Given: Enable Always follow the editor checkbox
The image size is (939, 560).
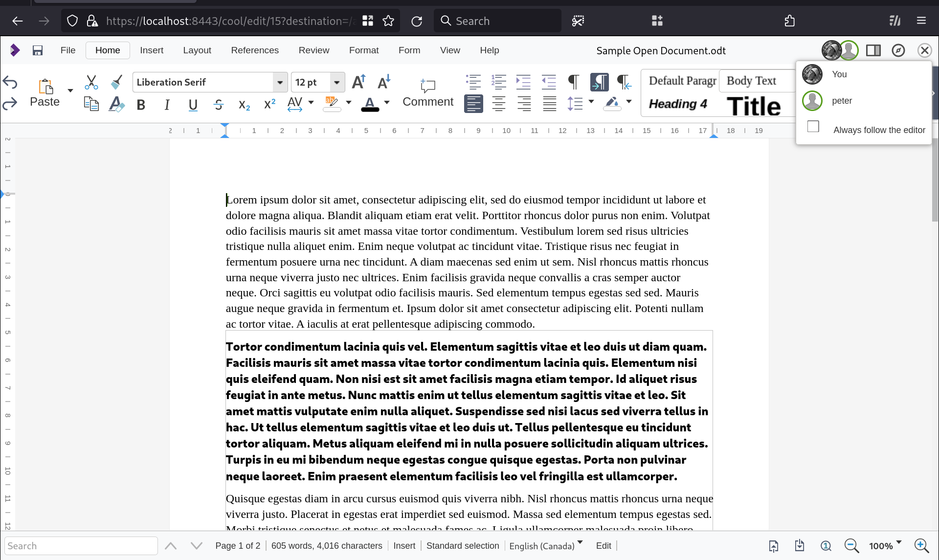Looking at the screenshot, I should pos(813,127).
